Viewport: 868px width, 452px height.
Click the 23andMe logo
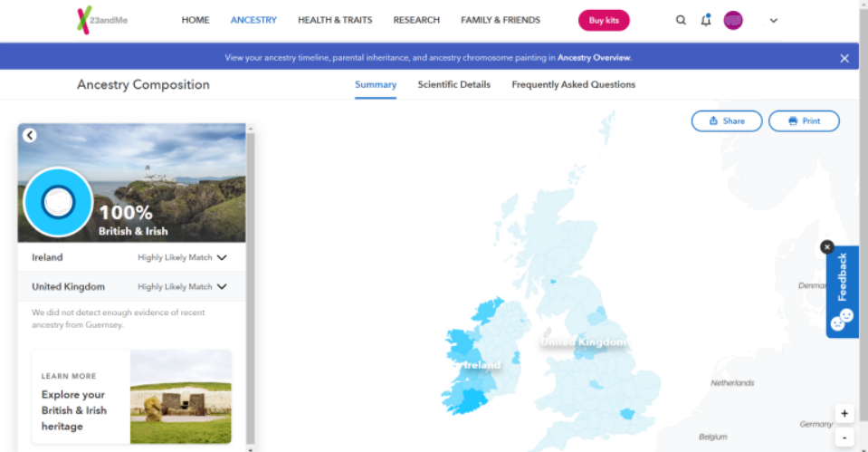102,20
